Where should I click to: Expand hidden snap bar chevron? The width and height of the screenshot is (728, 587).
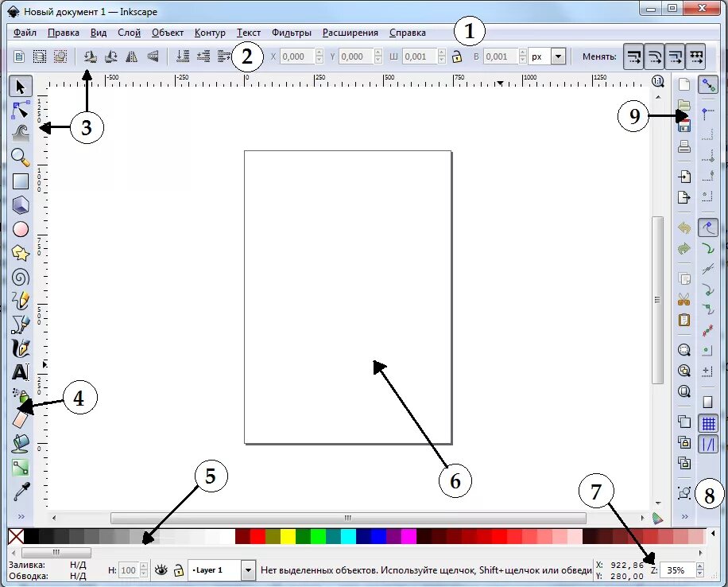(684, 516)
